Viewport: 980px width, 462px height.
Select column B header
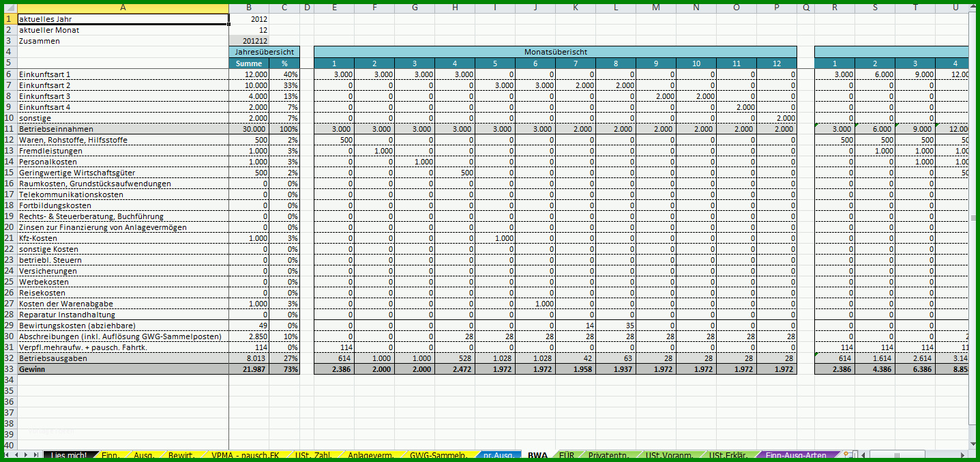(249, 8)
